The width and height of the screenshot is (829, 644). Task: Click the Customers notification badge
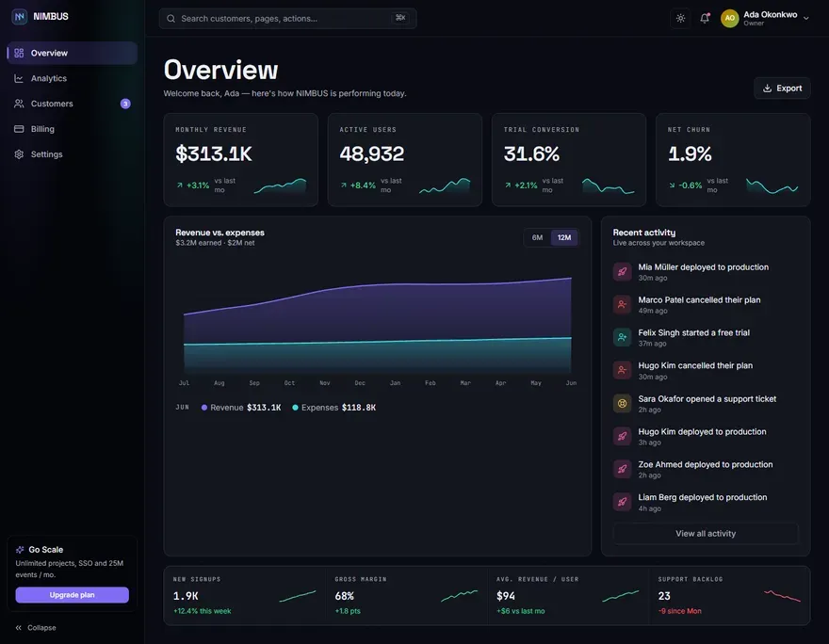125,104
